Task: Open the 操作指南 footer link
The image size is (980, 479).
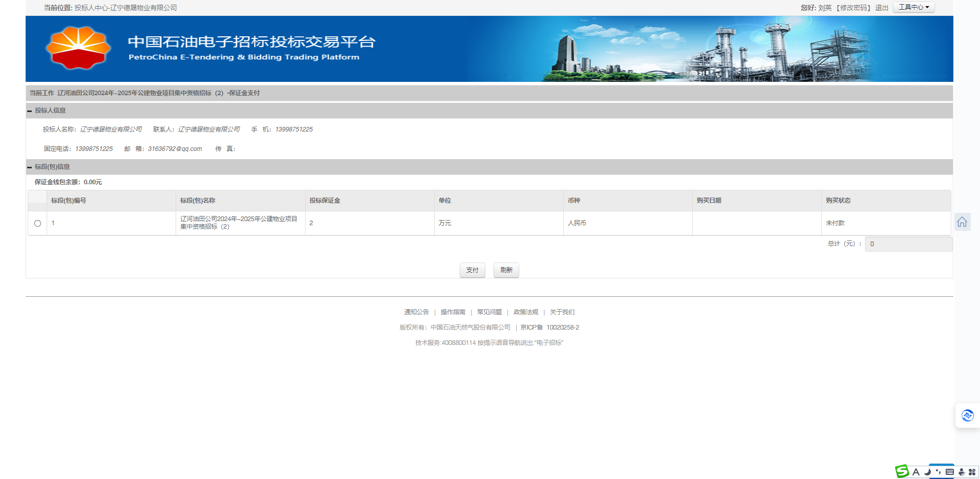Action: pos(453,312)
